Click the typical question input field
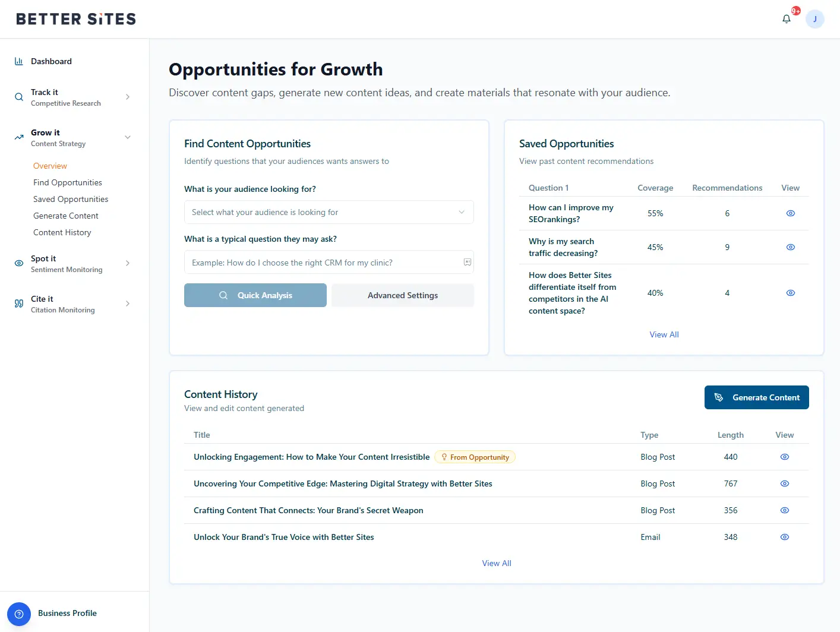 (324, 262)
